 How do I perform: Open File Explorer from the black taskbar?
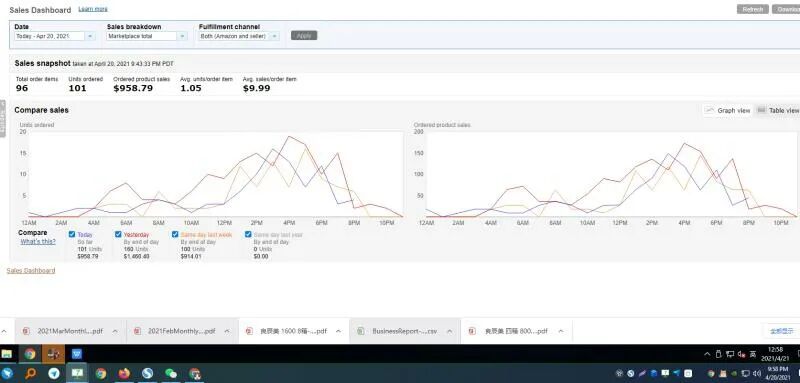(7, 353)
